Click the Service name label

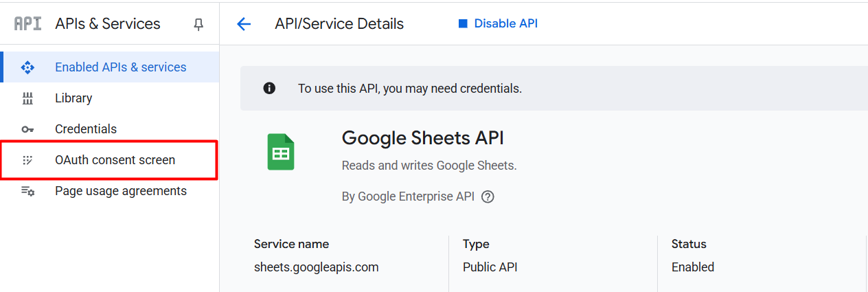click(x=291, y=244)
